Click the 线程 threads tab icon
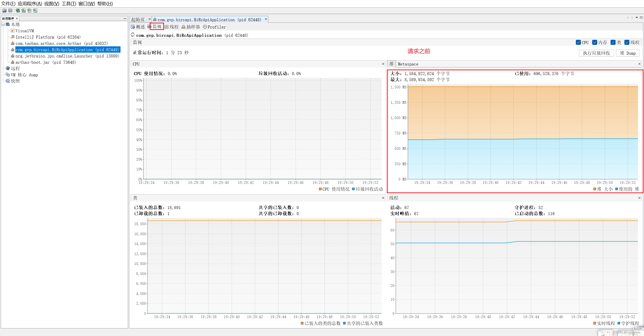 tap(167, 27)
